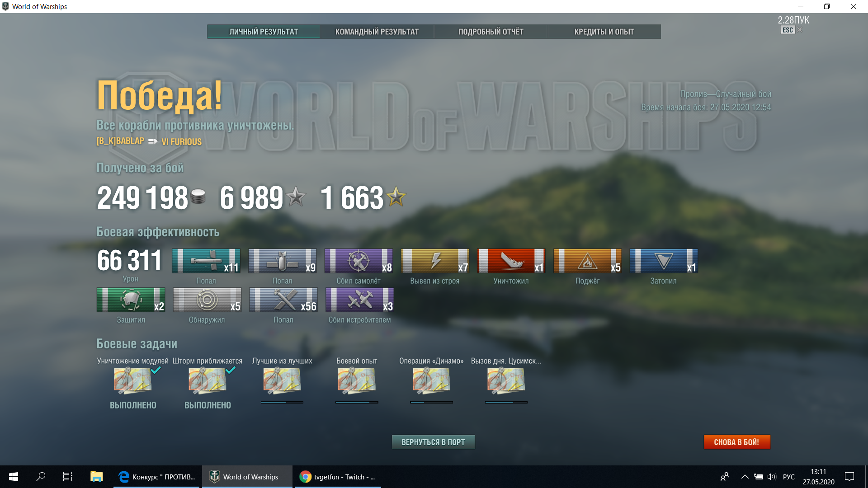This screenshot has height=488, width=868.
Task: Click the defended ribbon x2
Action: (131, 300)
